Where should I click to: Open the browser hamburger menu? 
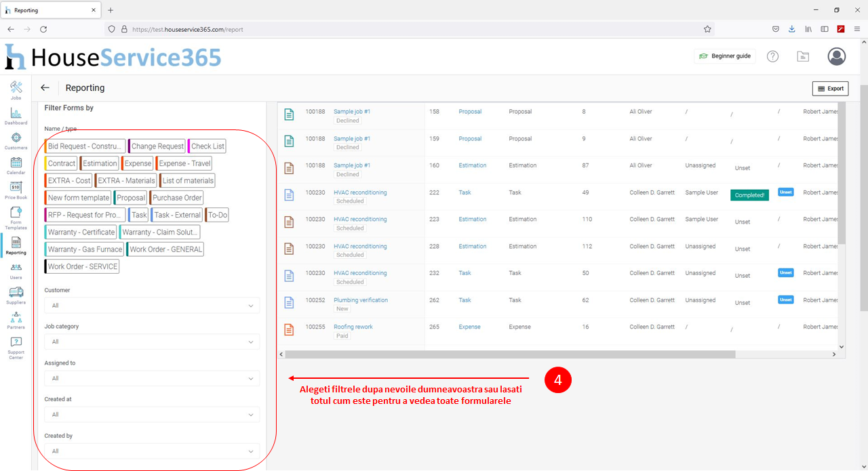856,29
